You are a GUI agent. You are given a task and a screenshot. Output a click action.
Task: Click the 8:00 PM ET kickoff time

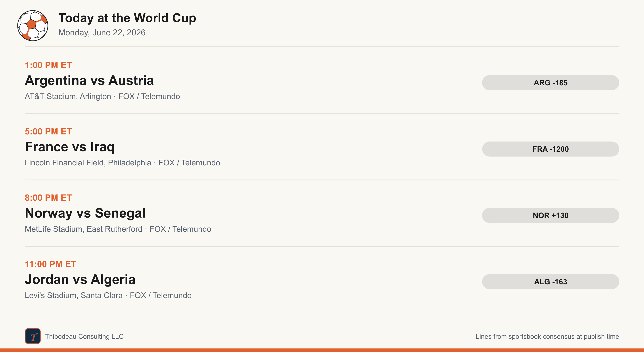[x=48, y=198]
